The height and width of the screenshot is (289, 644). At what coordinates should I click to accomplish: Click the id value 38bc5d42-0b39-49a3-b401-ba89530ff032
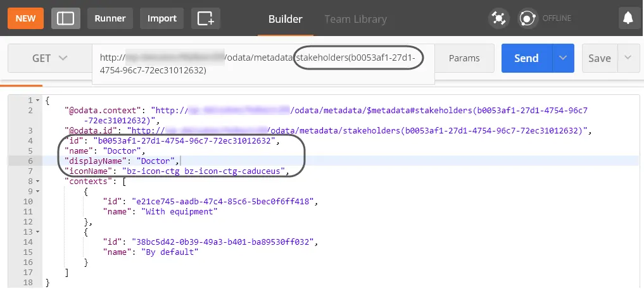pos(223,242)
